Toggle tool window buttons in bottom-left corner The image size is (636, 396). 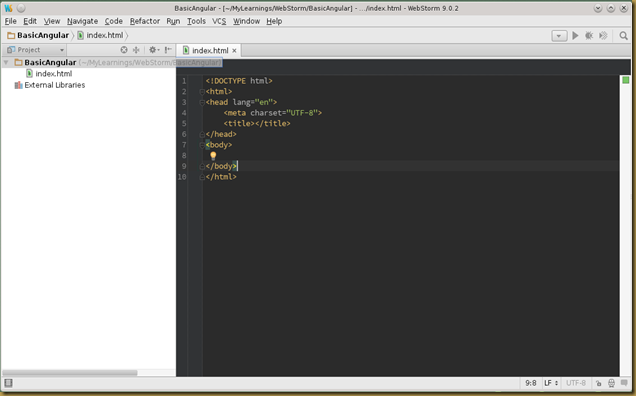pyautogui.click(x=8, y=383)
